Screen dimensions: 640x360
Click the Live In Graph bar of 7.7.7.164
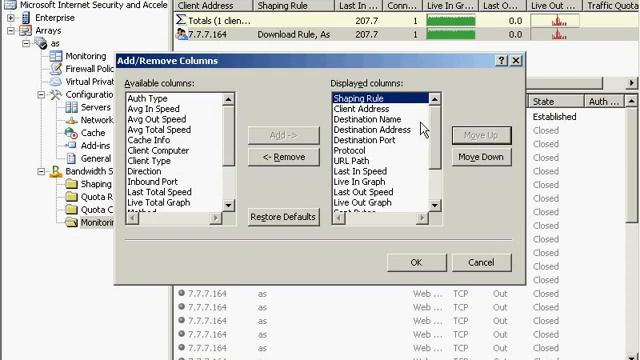(451, 34)
